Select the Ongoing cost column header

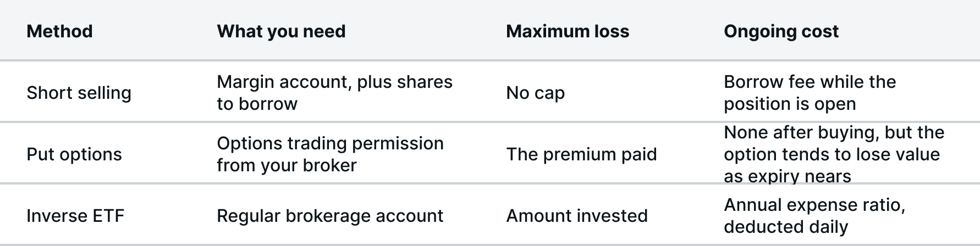781,31
